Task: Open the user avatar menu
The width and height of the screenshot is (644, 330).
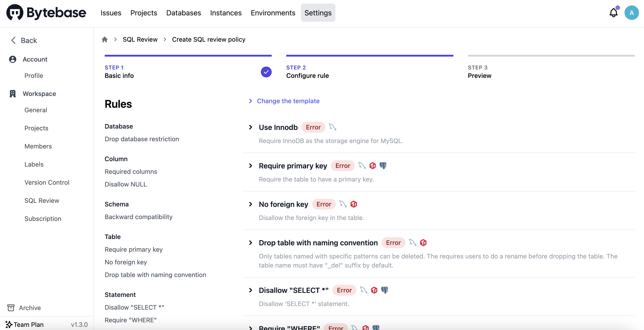Action: click(x=632, y=13)
